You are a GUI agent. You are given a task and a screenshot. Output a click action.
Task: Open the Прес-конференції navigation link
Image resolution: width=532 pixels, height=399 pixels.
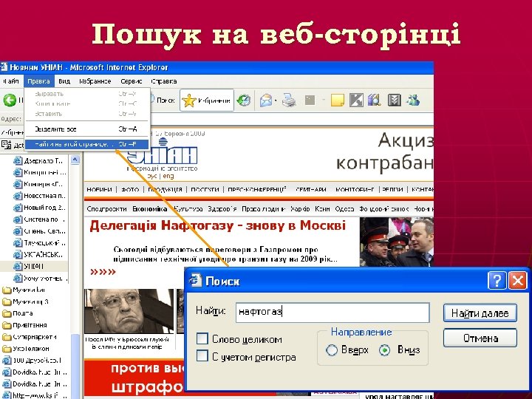pos(257,189)
